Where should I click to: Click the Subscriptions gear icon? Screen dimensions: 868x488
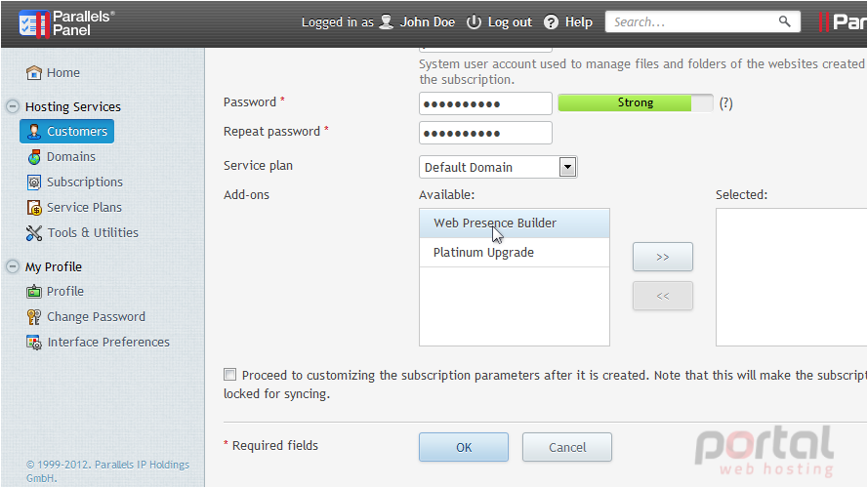[x=34, y=183]
